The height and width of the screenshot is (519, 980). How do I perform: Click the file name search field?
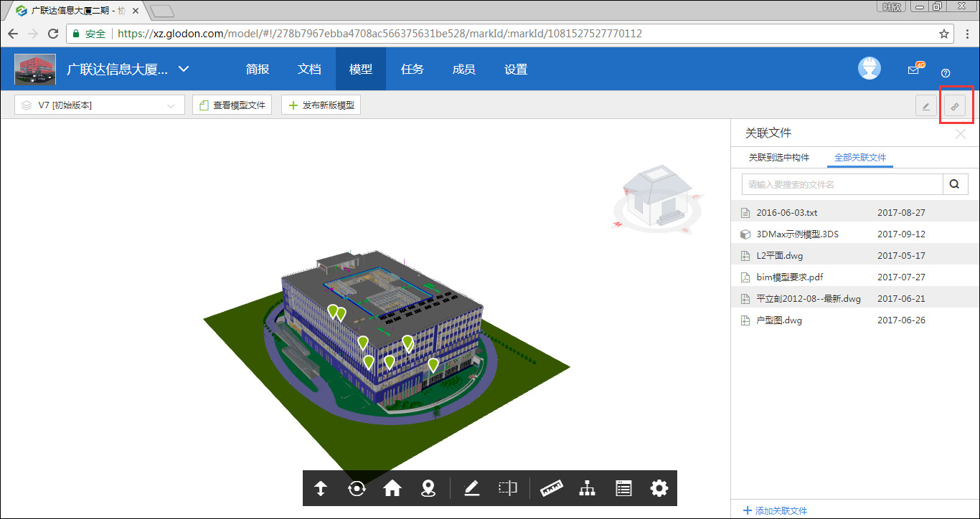point(842,184)
